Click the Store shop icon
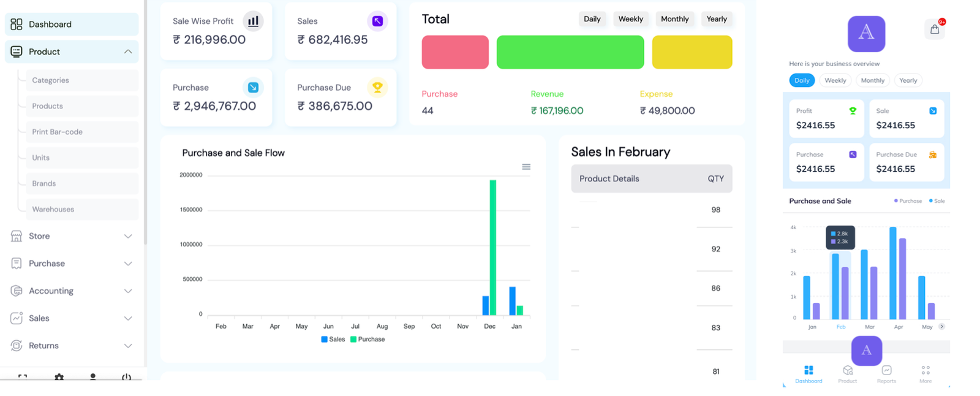This screenshot has width=980, height=396. pyautogui.click(x=17, y=236)
